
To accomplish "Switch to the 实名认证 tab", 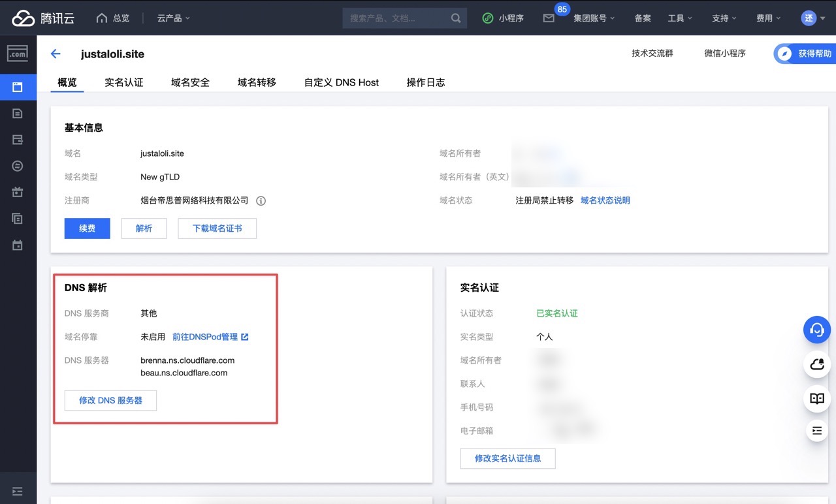I will point(124,82).
